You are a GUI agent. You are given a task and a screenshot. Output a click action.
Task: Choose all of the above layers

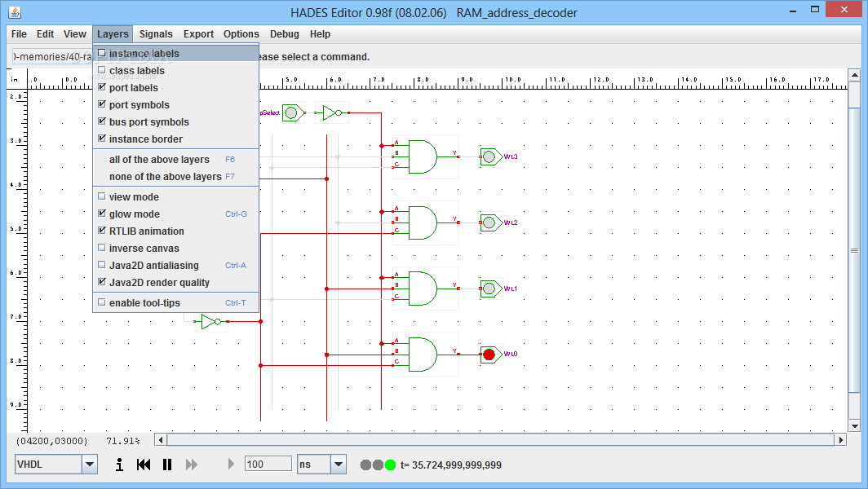[175, 159]
